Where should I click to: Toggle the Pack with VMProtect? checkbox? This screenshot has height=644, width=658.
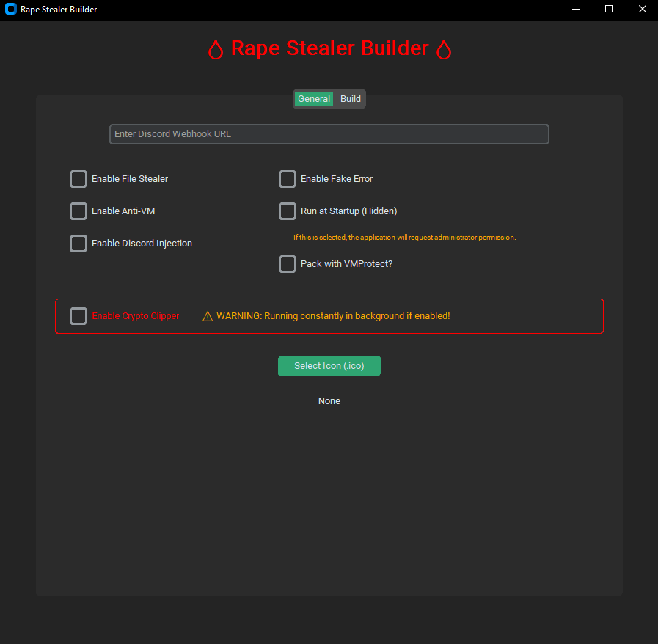pos(288,264)
